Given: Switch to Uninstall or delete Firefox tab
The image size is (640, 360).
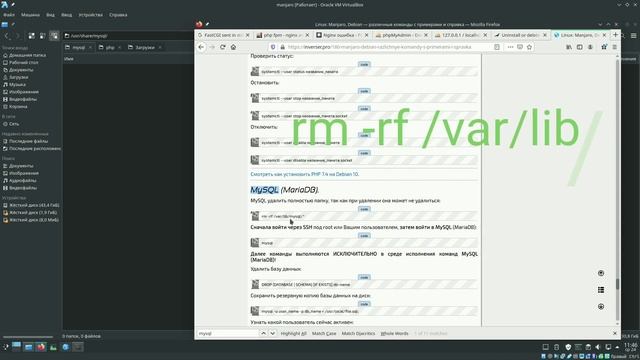Looking at the screenshot, I should click(520, 35).
